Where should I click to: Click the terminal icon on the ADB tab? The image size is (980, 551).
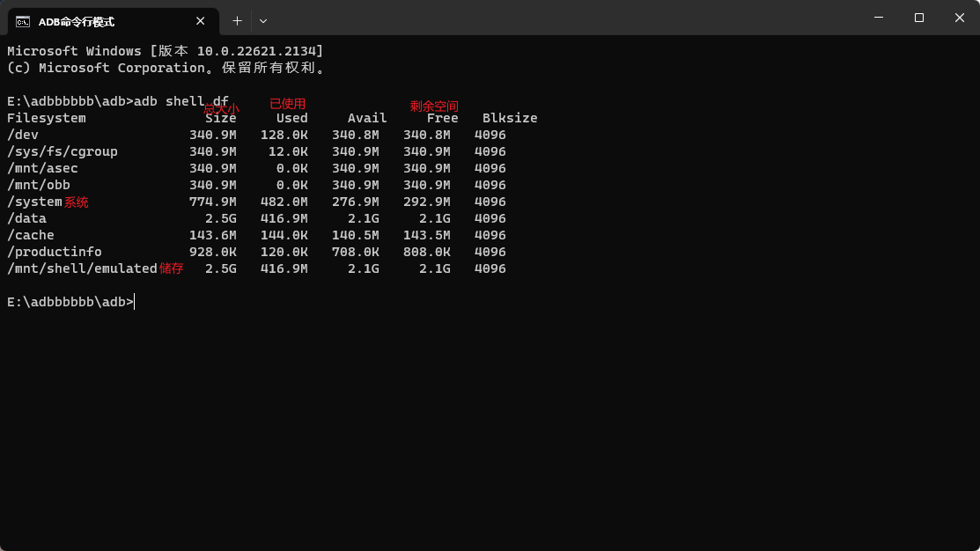23,21
